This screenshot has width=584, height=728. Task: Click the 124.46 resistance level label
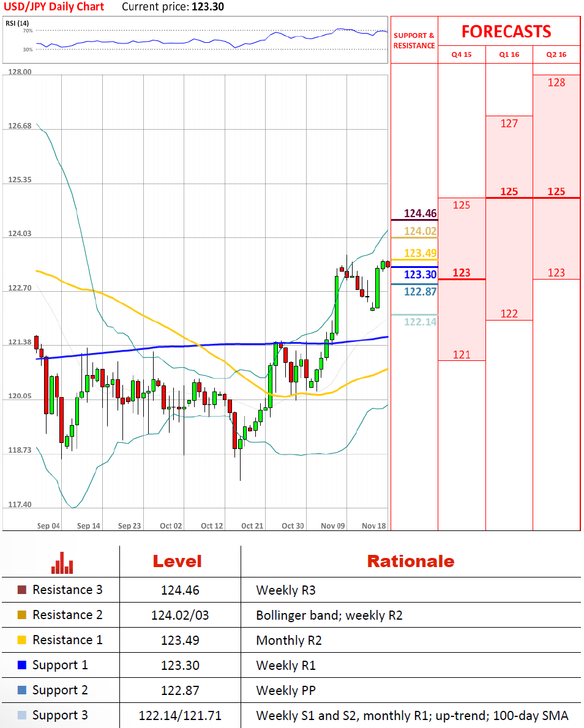pos(420,213)
